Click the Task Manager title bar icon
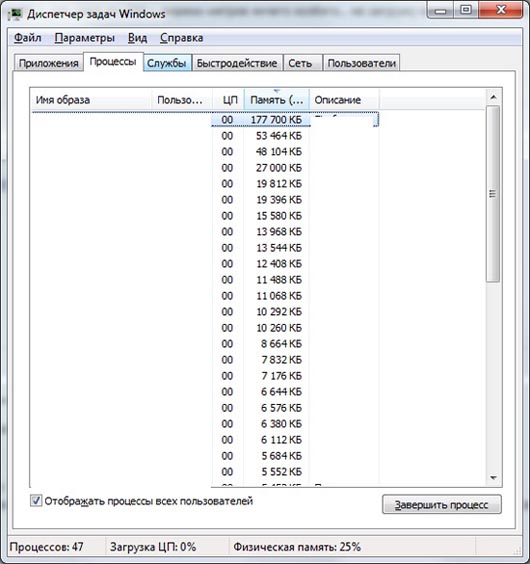The width and height of the screenshot is (530, 564). point(15,15)
